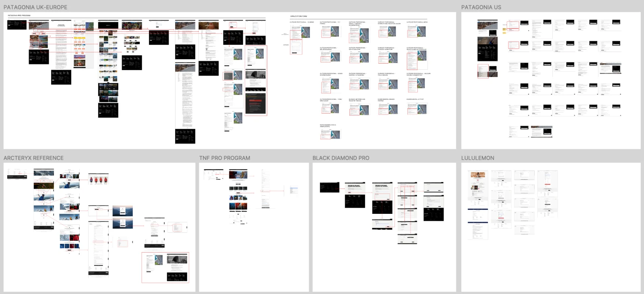Open the Mountain Guide application form thumbnail
The image size is (644, 294).
click(359, 57)
